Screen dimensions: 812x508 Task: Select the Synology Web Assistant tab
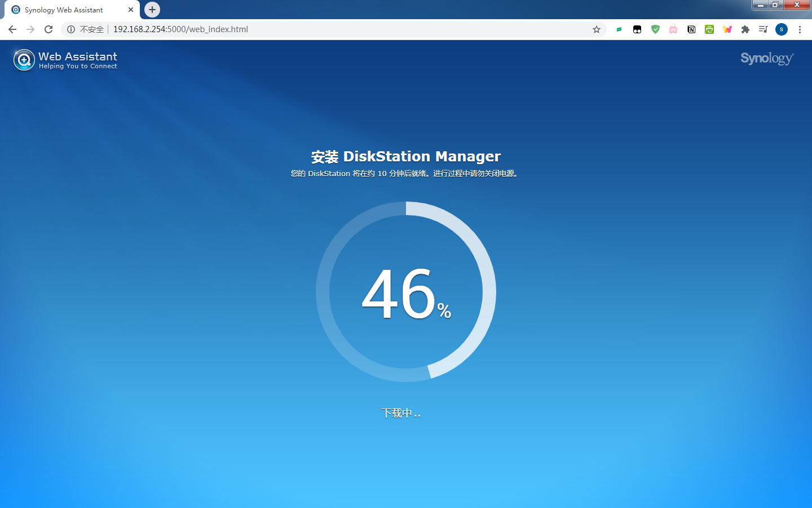[72, 10]
